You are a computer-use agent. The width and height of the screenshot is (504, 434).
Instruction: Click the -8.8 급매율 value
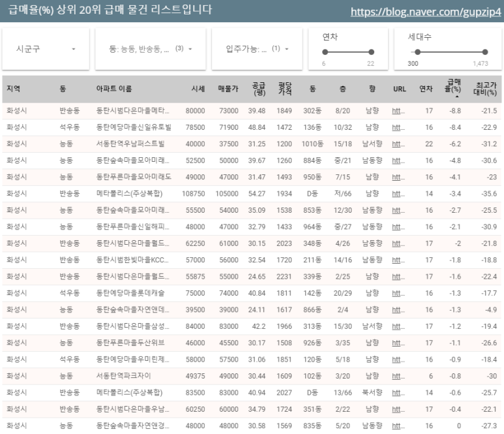(x=455, y=111)
